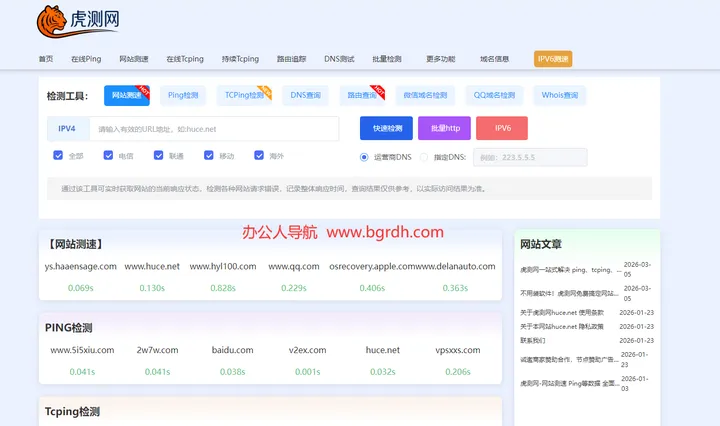
Task: Open baidu.com ping result
Action: (232, 350)
